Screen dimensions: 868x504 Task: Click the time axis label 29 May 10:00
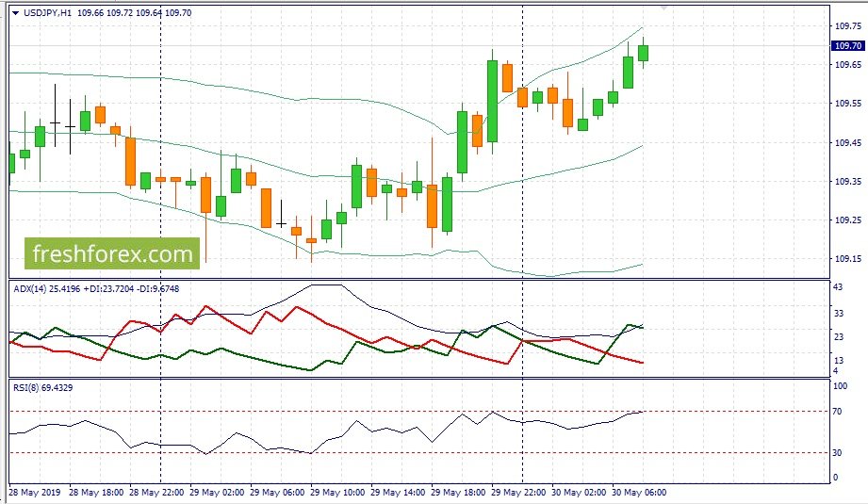pyautogui.click(x=337, y=493)
